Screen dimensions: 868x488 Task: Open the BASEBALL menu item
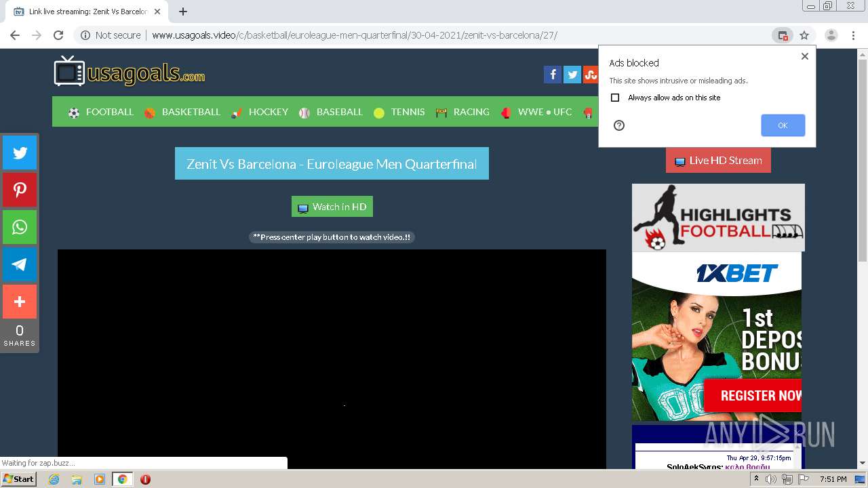pyautogui.click(x=331, y=112)
